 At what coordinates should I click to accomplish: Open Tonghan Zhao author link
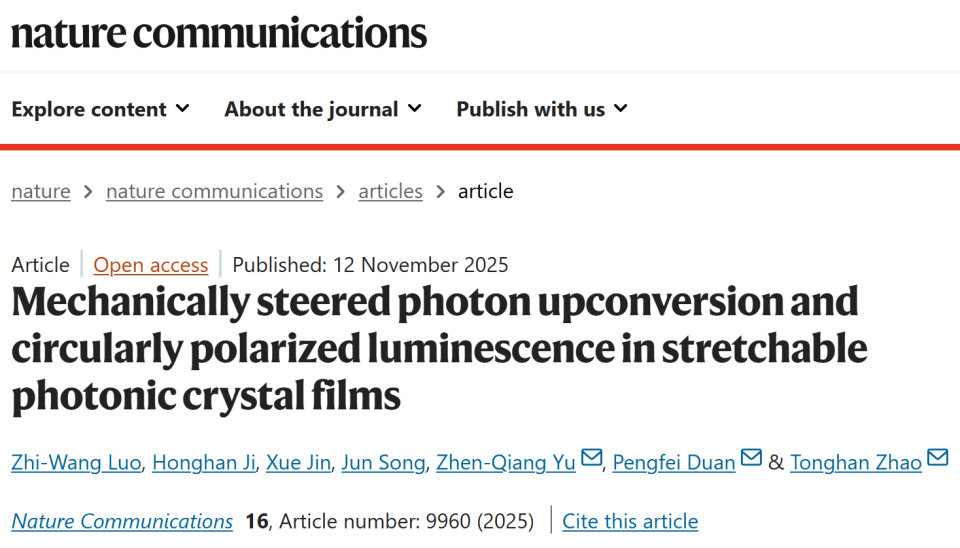(x=855, y=462)
